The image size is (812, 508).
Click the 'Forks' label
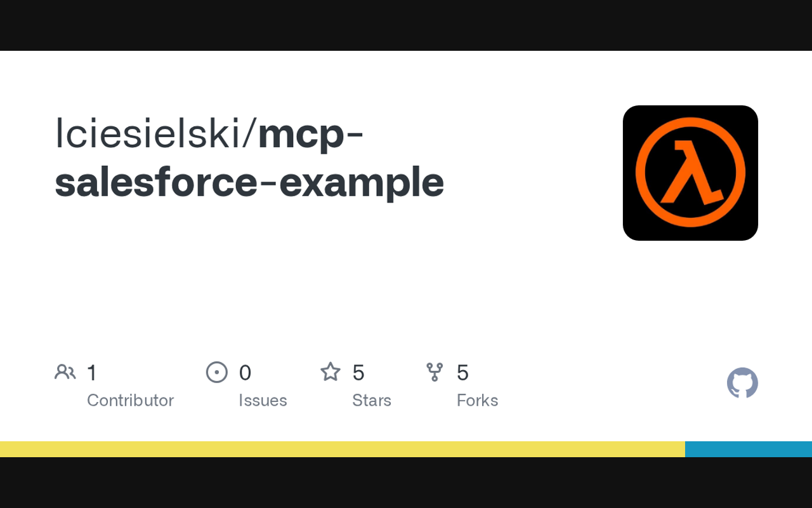point(477,400)
